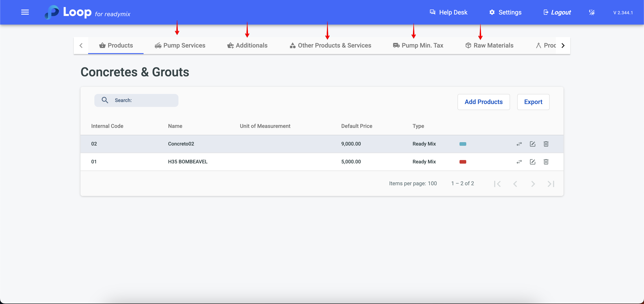Click the swap arrows icon for Concreto02

pos(519,144)
